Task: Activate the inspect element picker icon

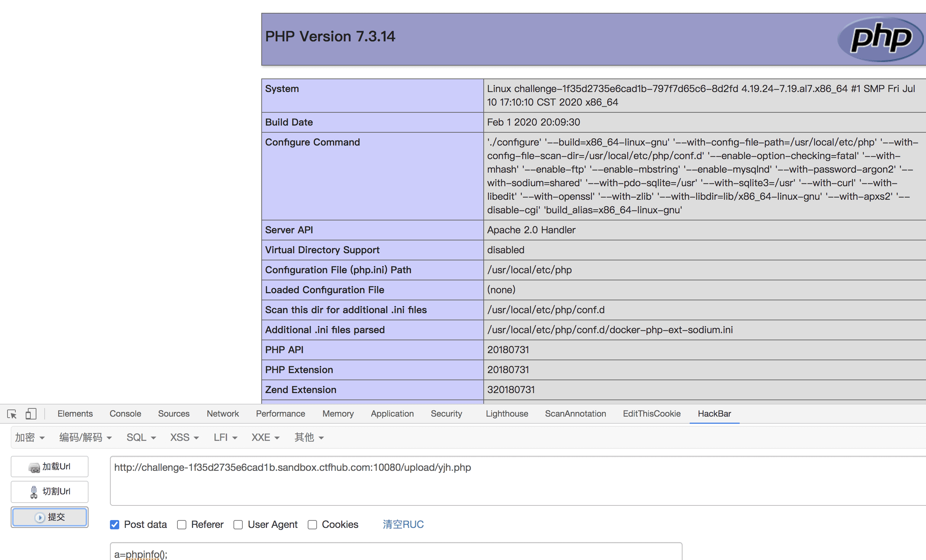Action: [x=12, y=414]
